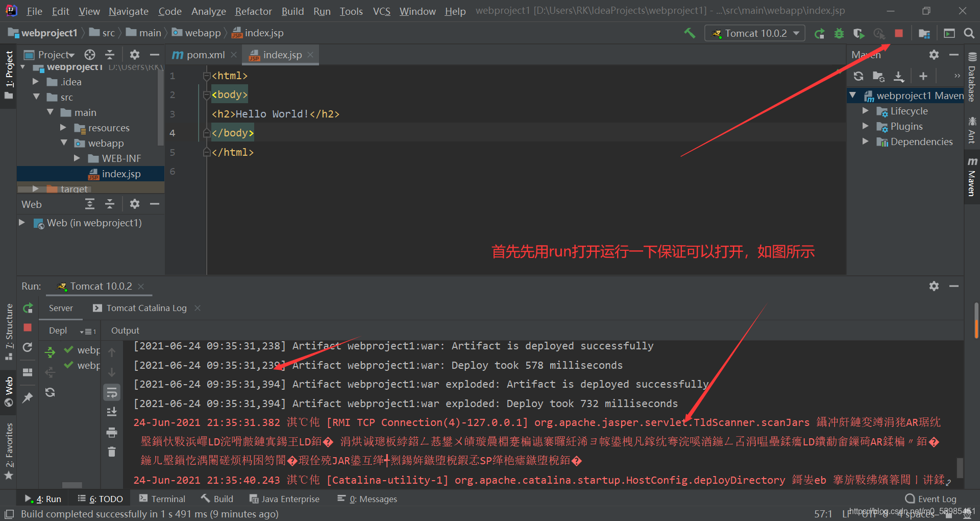Image resolution: width=980 pixels, height=521 pixels.
Task: Expand the .idea folder
Action: point(36,82)
